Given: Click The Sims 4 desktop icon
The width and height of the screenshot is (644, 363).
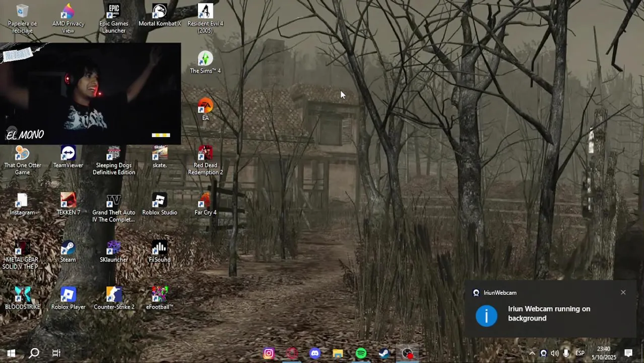Looking at the screenshot, I should pos(205,63).
